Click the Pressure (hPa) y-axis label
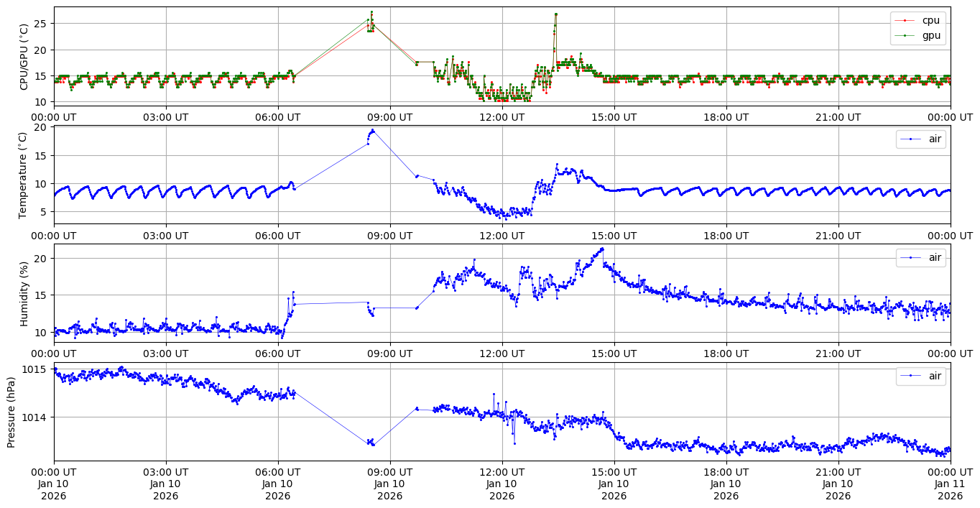This screenshot has height=508, width=980. click(x=11, y=412)
